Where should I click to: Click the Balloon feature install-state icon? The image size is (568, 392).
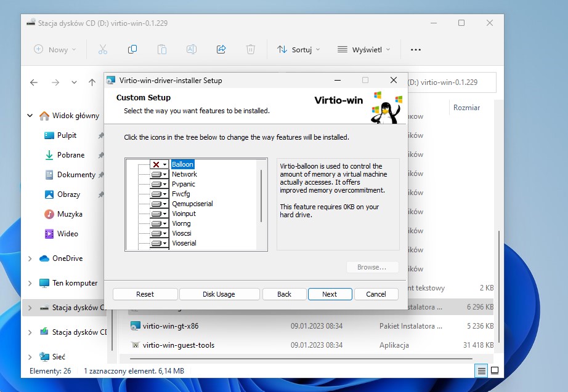[x=159, y=164]
